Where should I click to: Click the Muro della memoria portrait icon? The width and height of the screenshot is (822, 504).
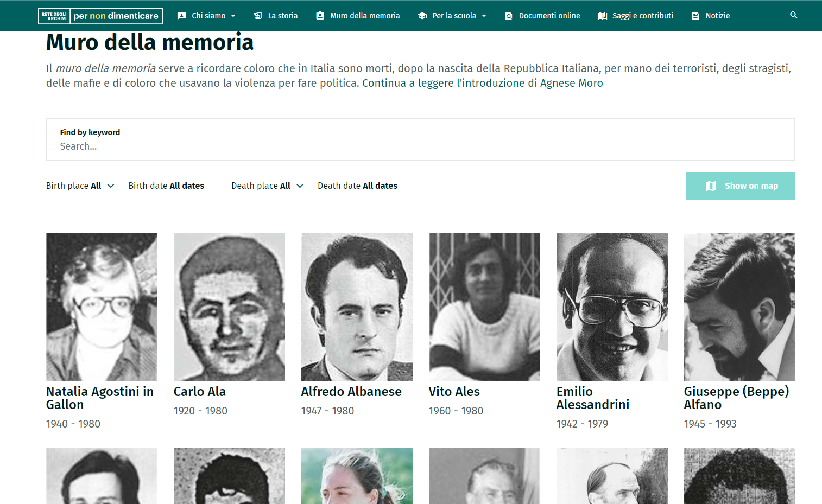pos(320,16)
